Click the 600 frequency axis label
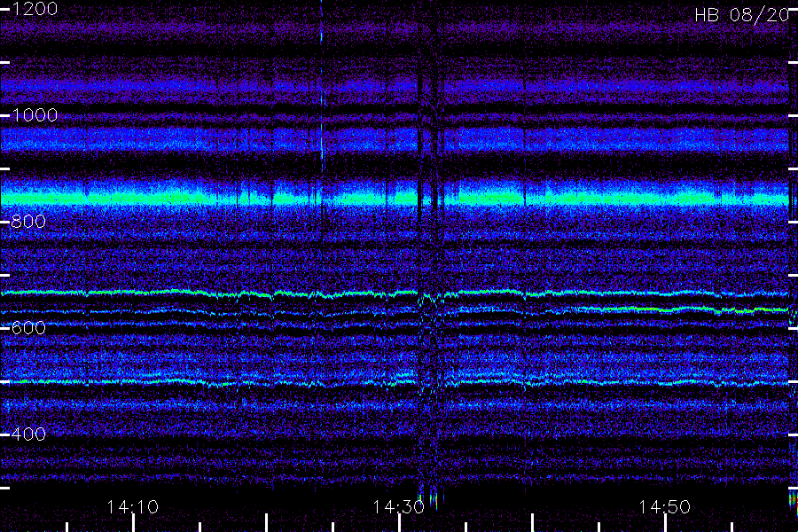The height and width of the screenshot is (532, 798). 28,328
